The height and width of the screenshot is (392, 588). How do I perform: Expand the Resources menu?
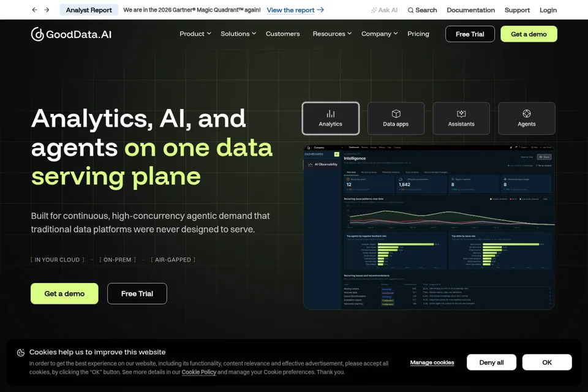pos(332,34)
